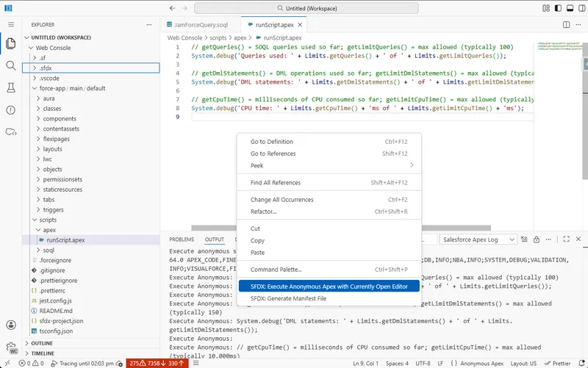
Task: Select Find All References menu item
Action: pyautogui.click(x=329, y=182)
